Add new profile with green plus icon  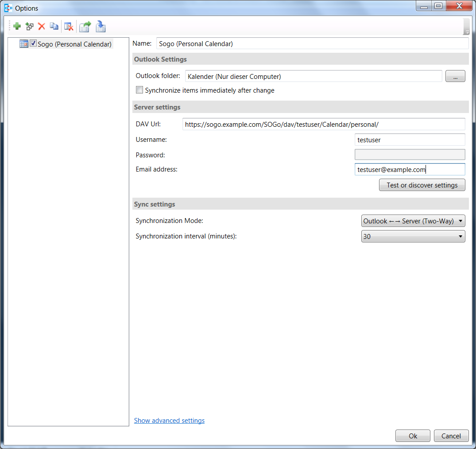(x=17, y=27)
